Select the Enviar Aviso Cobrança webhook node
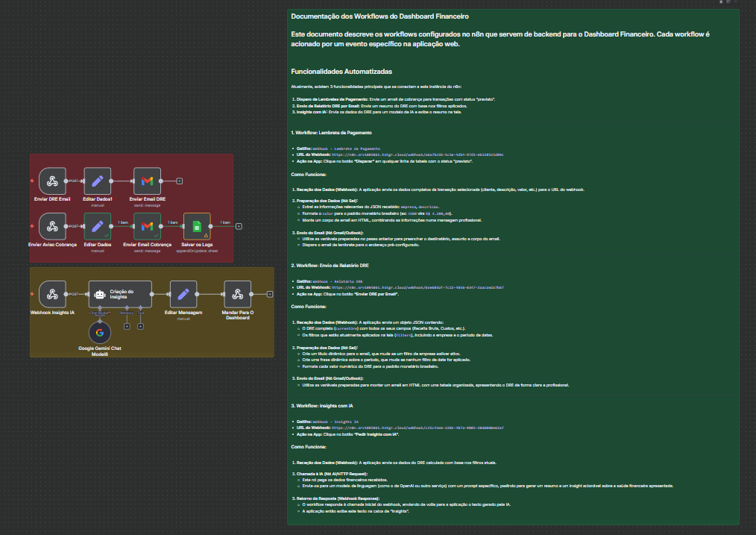This screenshot has width=756, height=535. click(52, 226)
